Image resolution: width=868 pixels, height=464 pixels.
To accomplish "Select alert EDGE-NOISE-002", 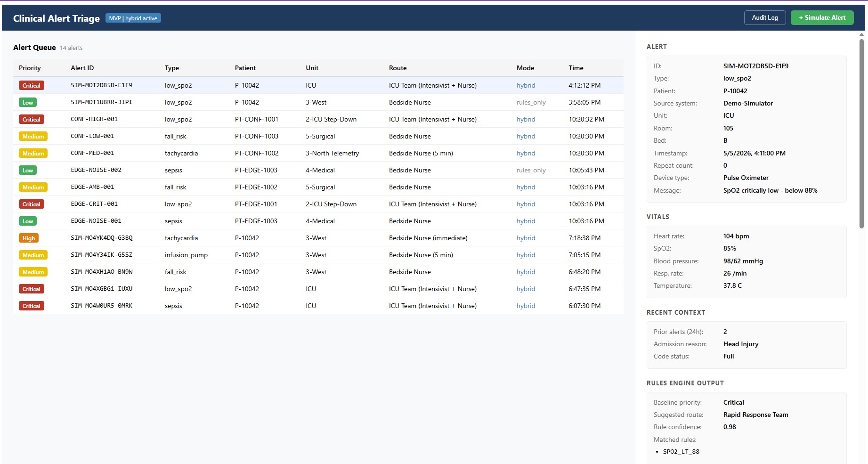I will pos(318,170).
